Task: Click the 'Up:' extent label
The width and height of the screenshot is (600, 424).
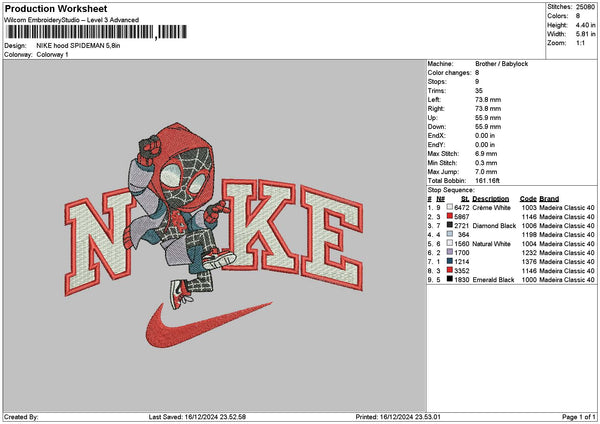Action: click(x=432, y=118)
